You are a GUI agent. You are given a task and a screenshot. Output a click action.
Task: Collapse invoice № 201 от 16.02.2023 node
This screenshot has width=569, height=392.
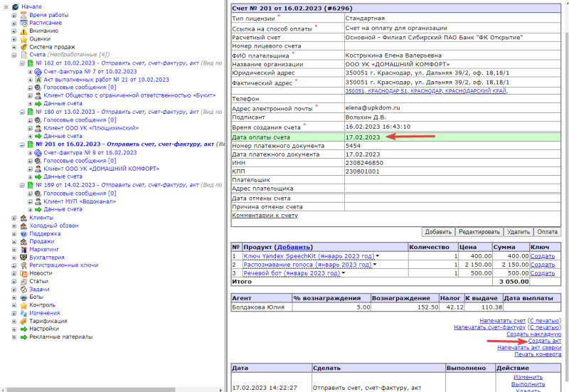(22, 144)
